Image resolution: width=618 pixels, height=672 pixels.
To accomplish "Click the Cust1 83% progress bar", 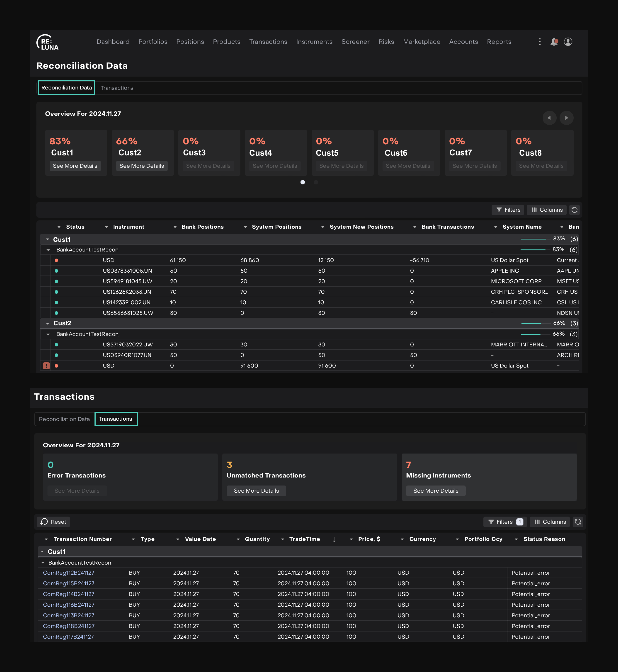I will (535, 239).
